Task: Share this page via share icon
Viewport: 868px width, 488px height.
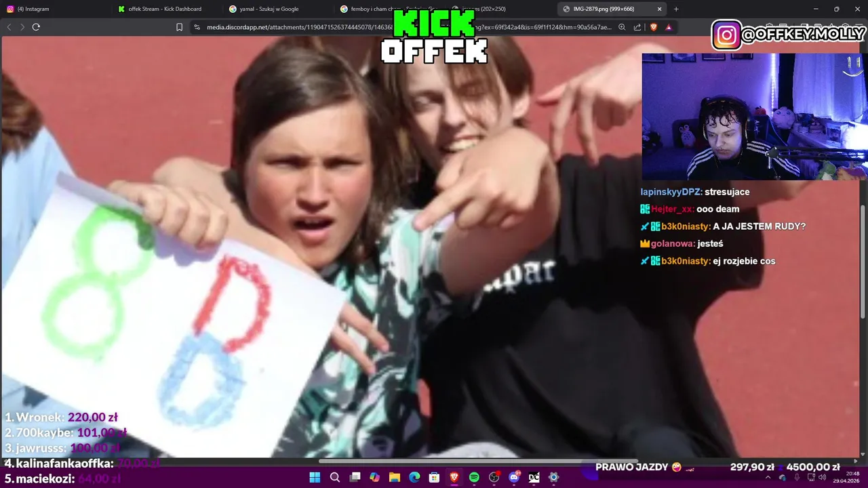Action: tap(637, 27)
